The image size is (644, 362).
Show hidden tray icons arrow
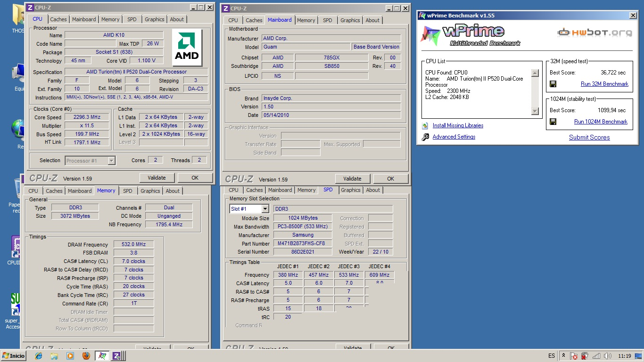[x=563, y=356]
